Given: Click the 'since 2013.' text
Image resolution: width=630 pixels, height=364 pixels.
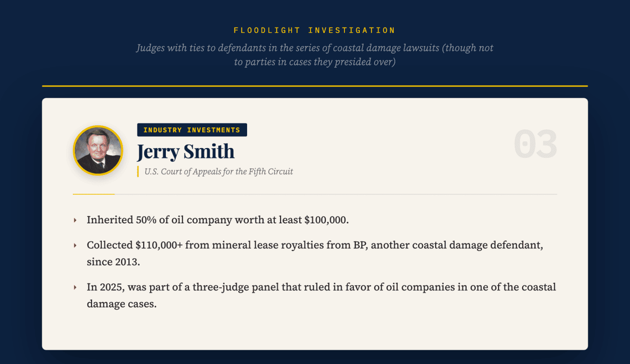Looking at the screenshot, I should (113, 262).
